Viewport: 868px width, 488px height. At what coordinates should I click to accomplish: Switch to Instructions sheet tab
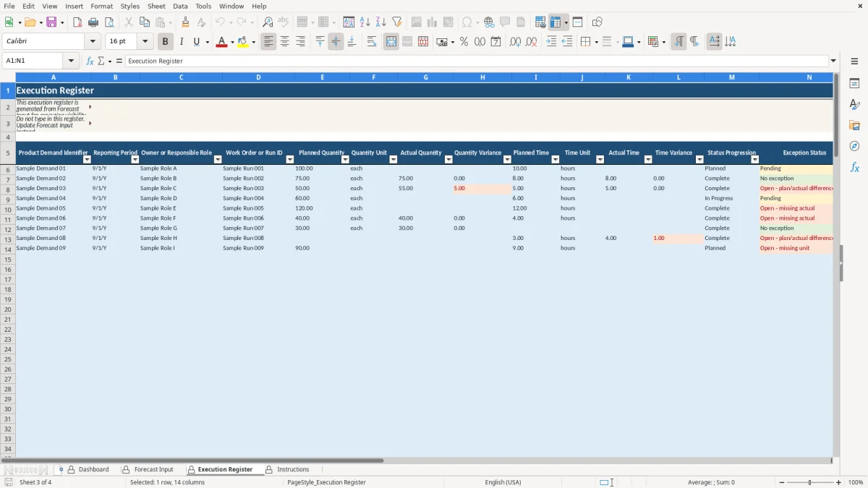(293, 469)
